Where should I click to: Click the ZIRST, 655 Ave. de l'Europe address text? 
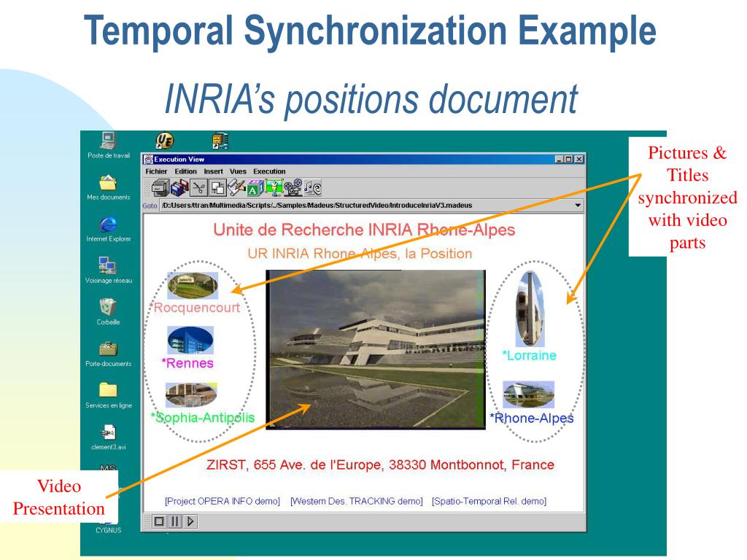[380, 464]
